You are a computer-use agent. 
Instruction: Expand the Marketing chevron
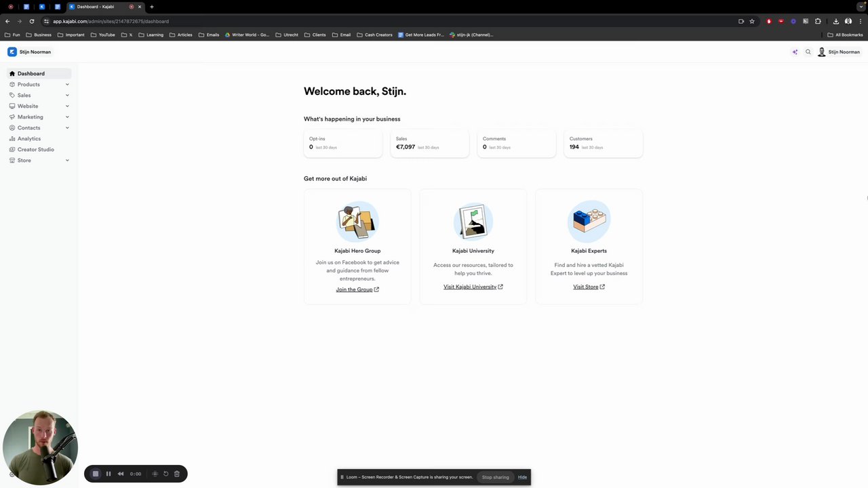67,117
